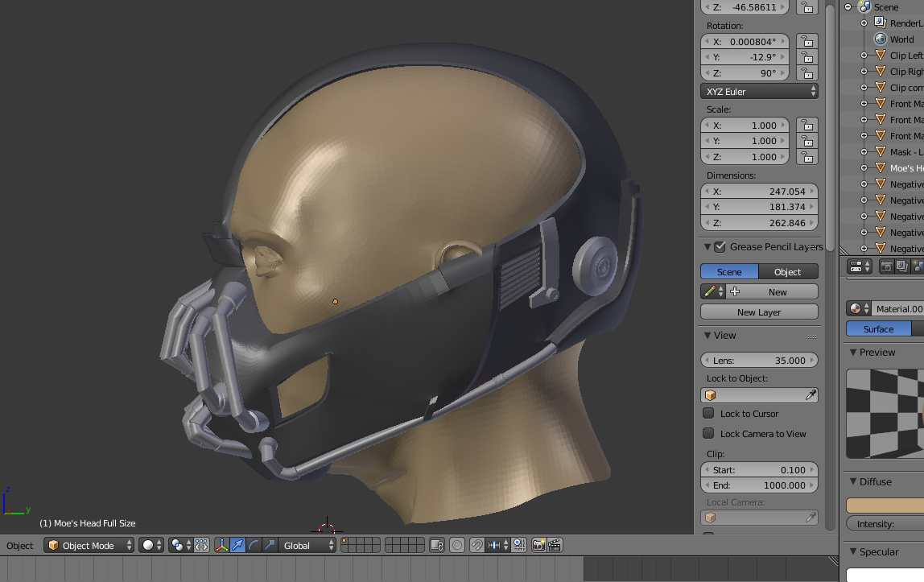924x582 pixels.
Task: Click the Diffuse Intensity slider
Action: (885, 524)
